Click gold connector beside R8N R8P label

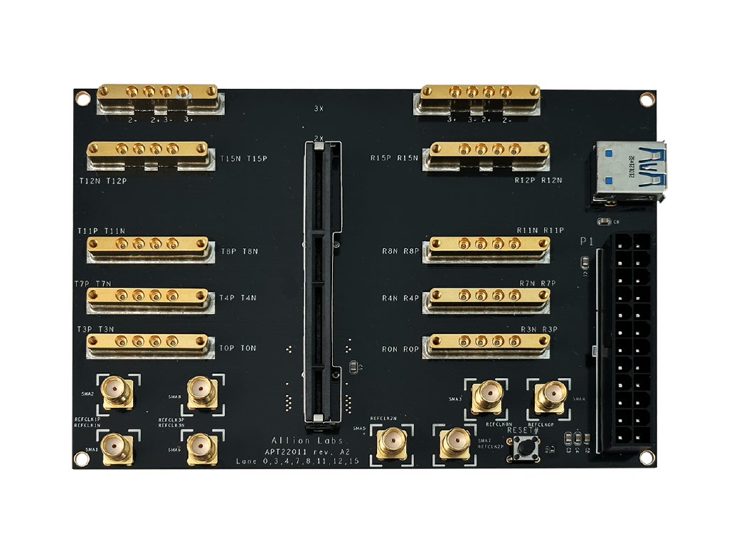tap(487, 249)
